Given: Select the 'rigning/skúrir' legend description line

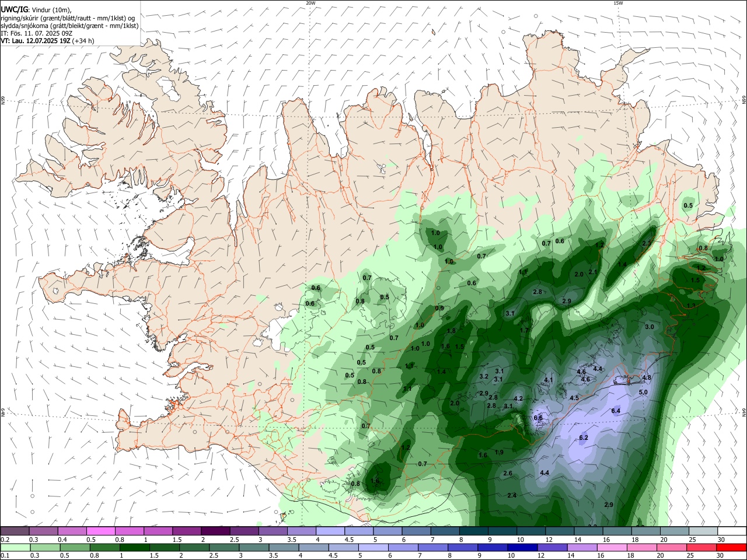Looking at the screenshot, I should click(x=68, y=17).
